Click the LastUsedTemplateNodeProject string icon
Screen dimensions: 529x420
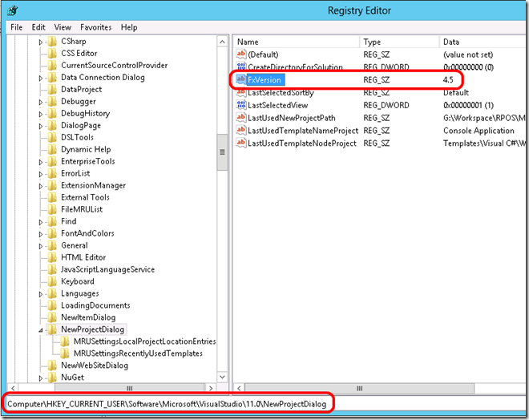[241, 143]
